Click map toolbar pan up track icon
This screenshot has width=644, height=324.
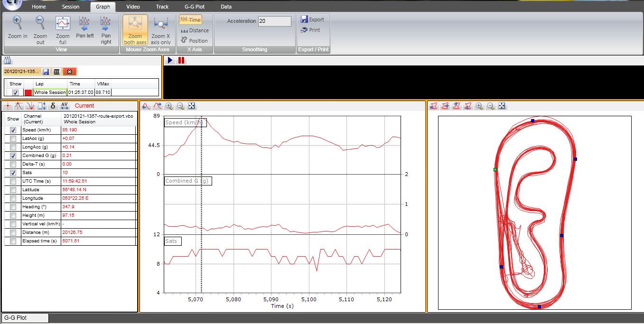457,106
